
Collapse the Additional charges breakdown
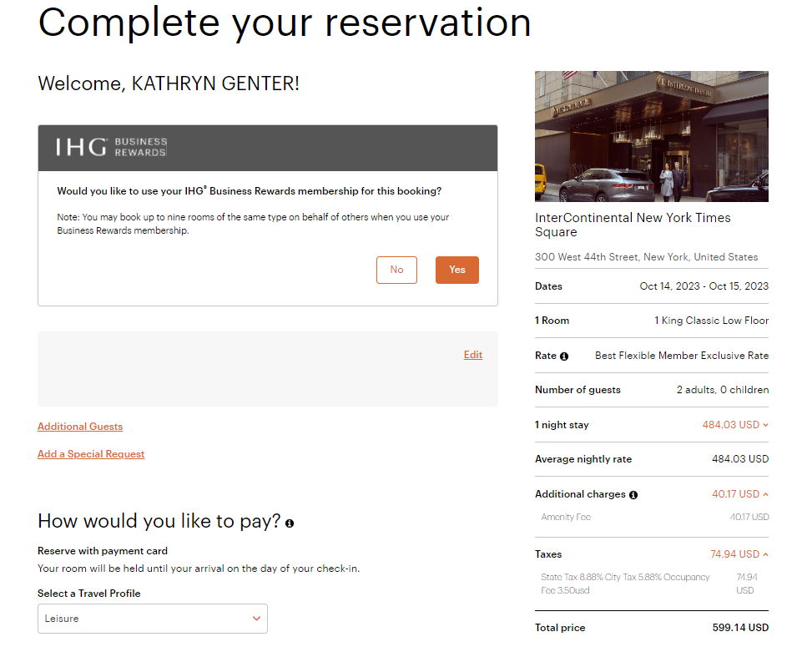click(767, 493)
